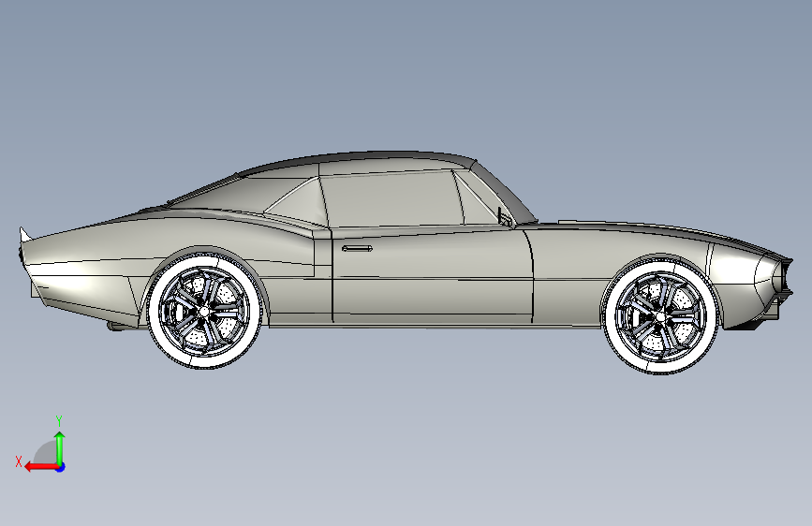Select the car's front wheel rim
The image size is (812, 526).
[x=659, y=315]
